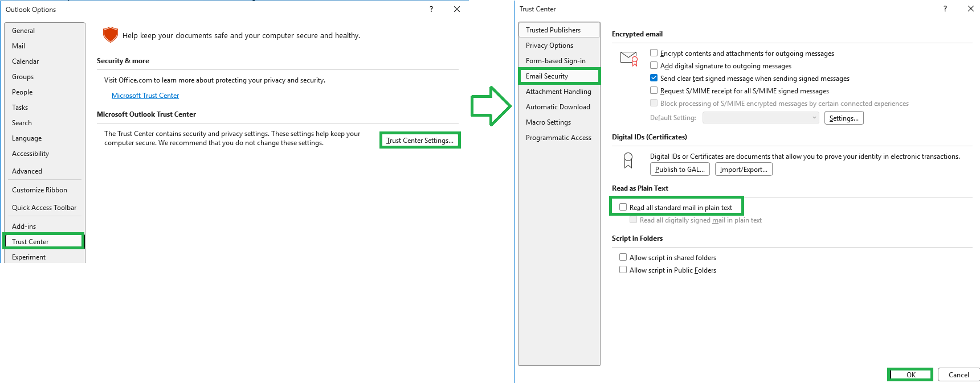Open Customize Ribbon category
Viewport: 980px width, 383px height.
[44, 190]
